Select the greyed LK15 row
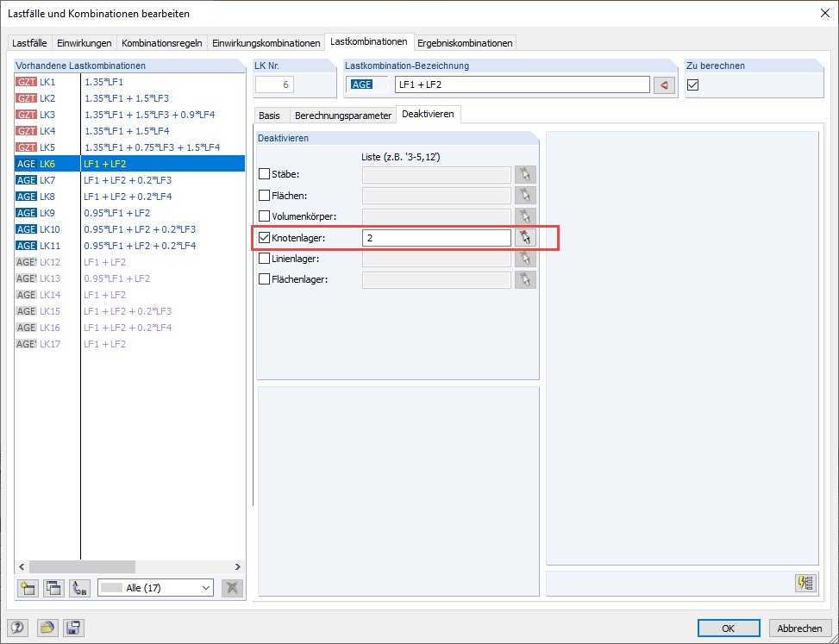This screenshot has height=644, width=839. click(x=130, y=310)
